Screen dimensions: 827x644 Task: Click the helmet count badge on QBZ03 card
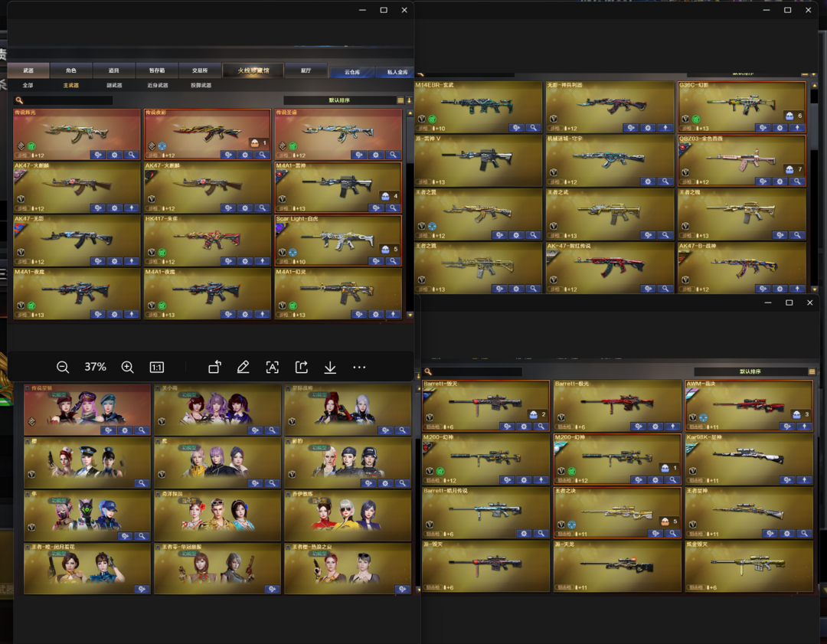(793, 169)
